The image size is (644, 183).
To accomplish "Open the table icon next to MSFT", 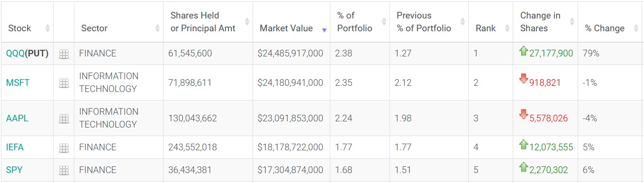I will [x=63, y=83].
